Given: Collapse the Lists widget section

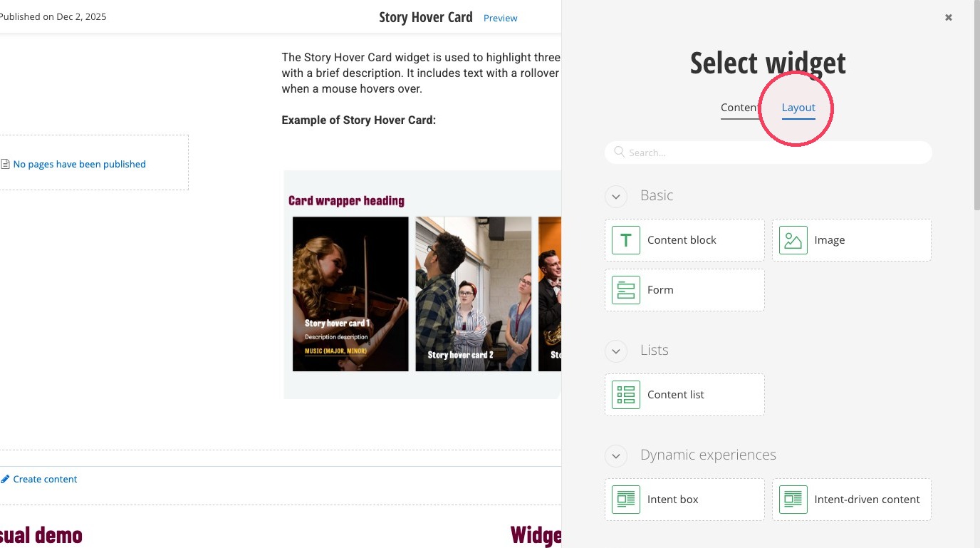Looking at the screenshot, I should [x=616, y=351].
